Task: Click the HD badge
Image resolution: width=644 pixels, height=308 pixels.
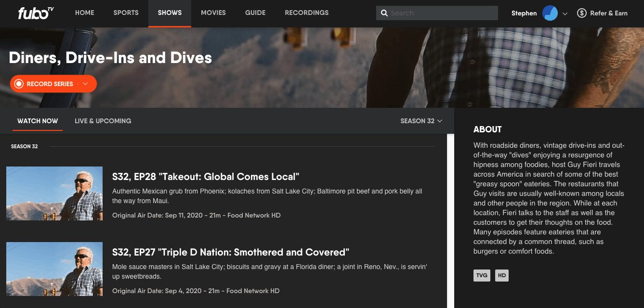Action: click(x=502, y=276)
